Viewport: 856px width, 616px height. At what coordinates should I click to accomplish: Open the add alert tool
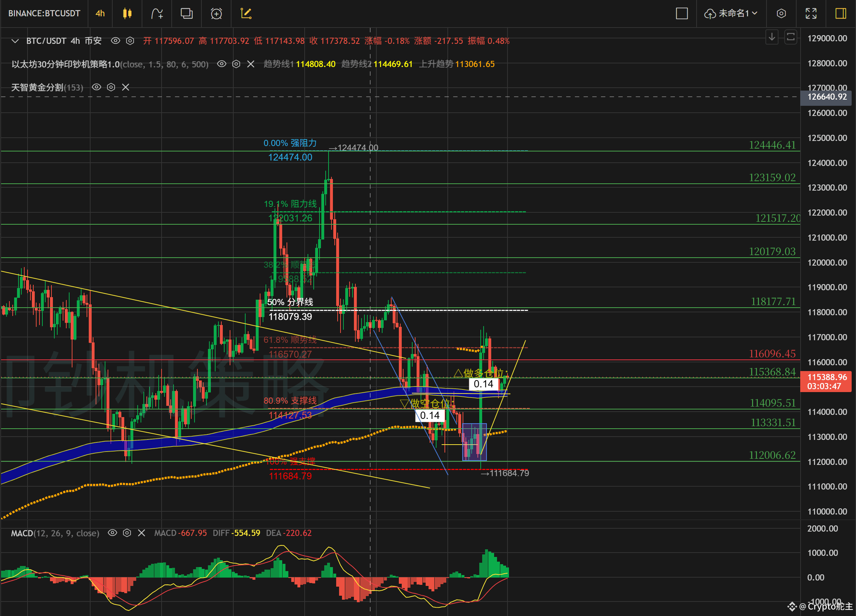pos(216,14)
